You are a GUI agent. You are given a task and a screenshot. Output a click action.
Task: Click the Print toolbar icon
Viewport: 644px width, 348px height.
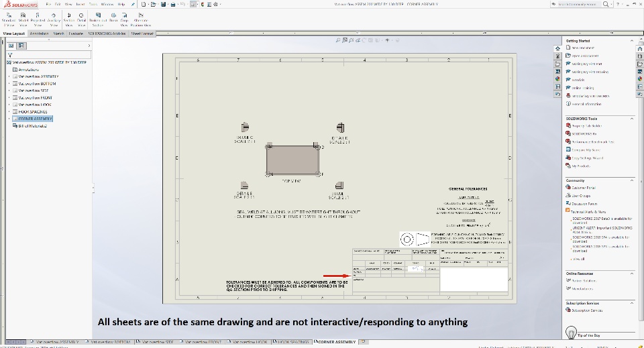[x=173, y=4]
